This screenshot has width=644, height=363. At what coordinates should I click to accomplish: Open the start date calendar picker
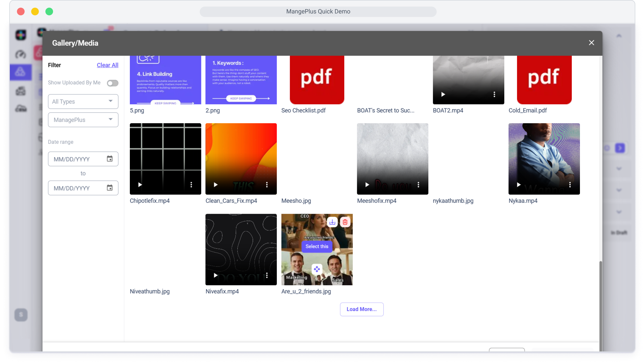[110, 159]
